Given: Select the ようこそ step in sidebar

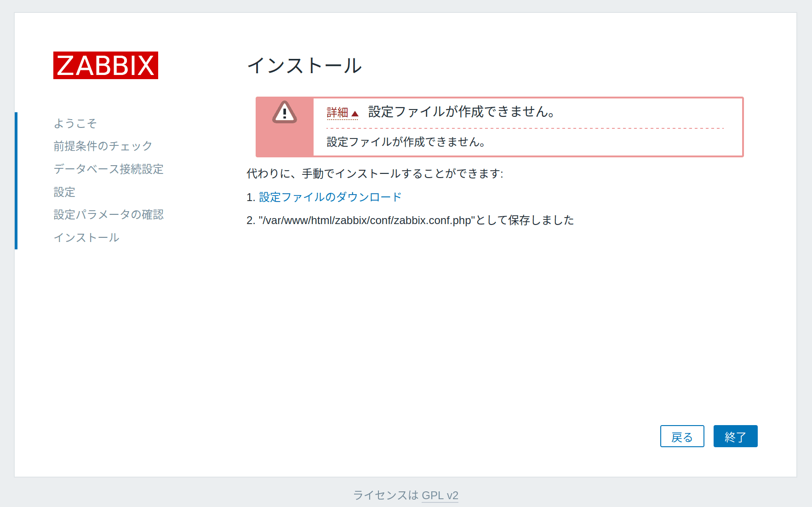Looking at the screenshot, I should tap(75, 123).
